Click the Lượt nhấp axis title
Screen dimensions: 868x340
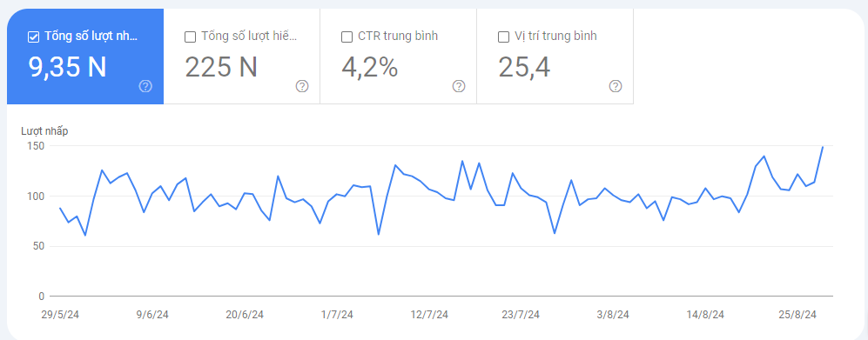coord(45,131)
